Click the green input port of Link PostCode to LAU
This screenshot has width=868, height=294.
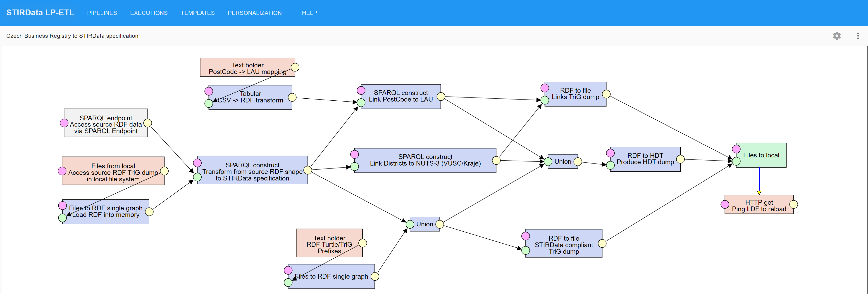[361, 103]
